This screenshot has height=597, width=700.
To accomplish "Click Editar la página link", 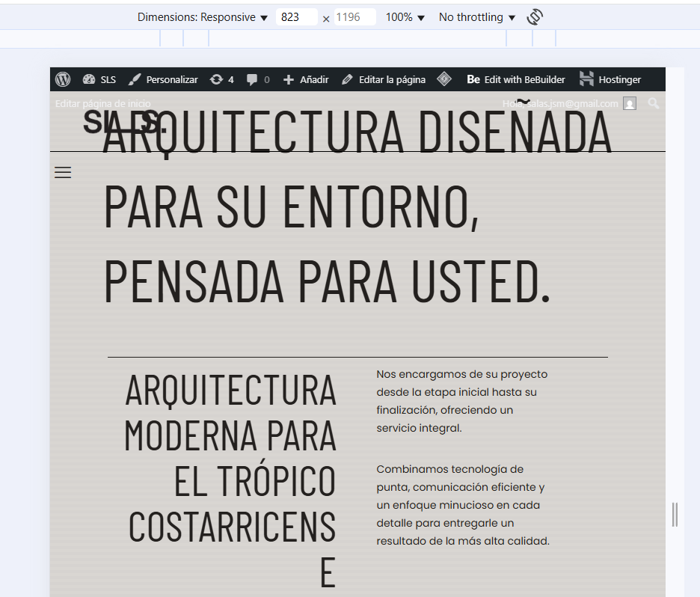I will (384, 79).
